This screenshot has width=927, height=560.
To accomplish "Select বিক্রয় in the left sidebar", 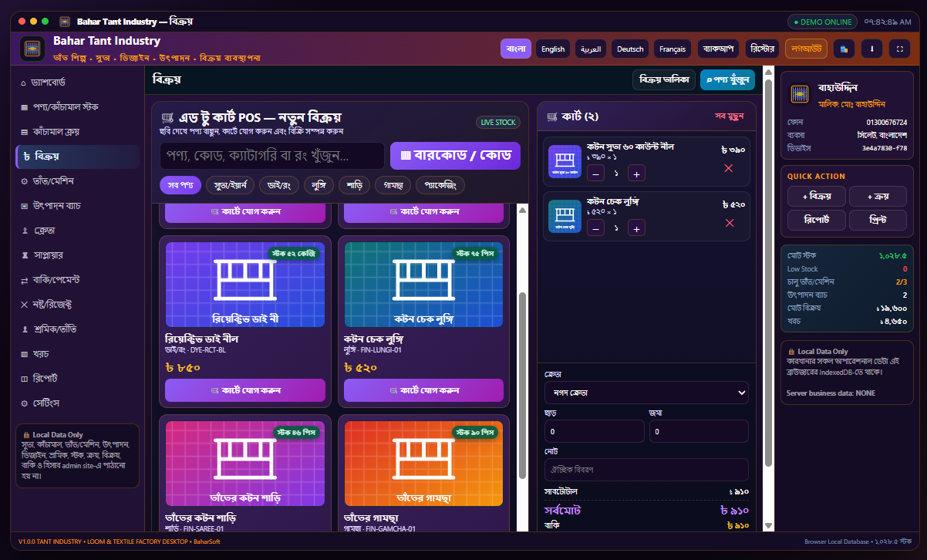I will [77, 157].
